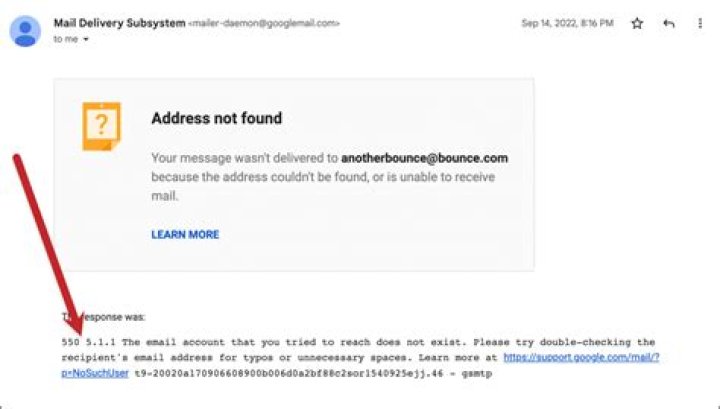Click the anotherbounce@bounce.com address
Viewport: 720px width, 409px height.
(x=425, y=158)
